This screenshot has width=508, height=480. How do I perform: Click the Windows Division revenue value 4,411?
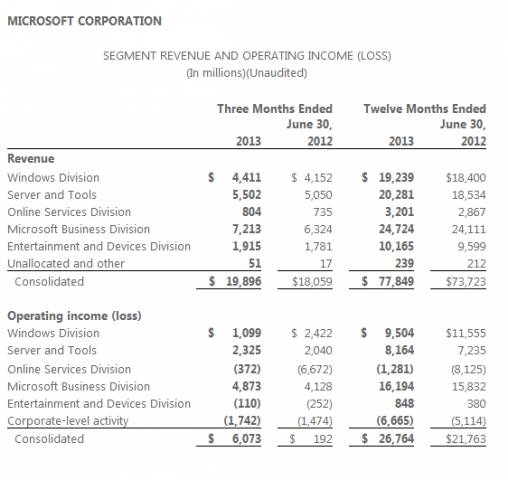[x=246, y=178]
